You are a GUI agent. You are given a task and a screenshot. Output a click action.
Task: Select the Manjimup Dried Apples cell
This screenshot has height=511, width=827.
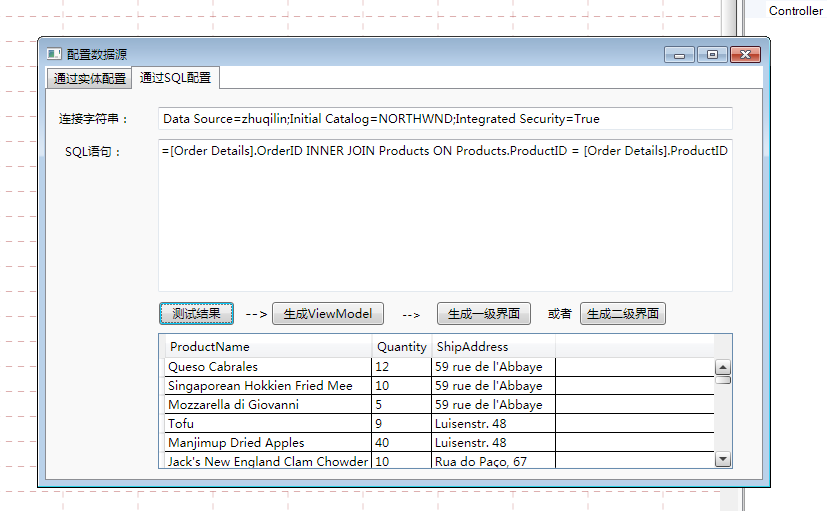(268, 442)
